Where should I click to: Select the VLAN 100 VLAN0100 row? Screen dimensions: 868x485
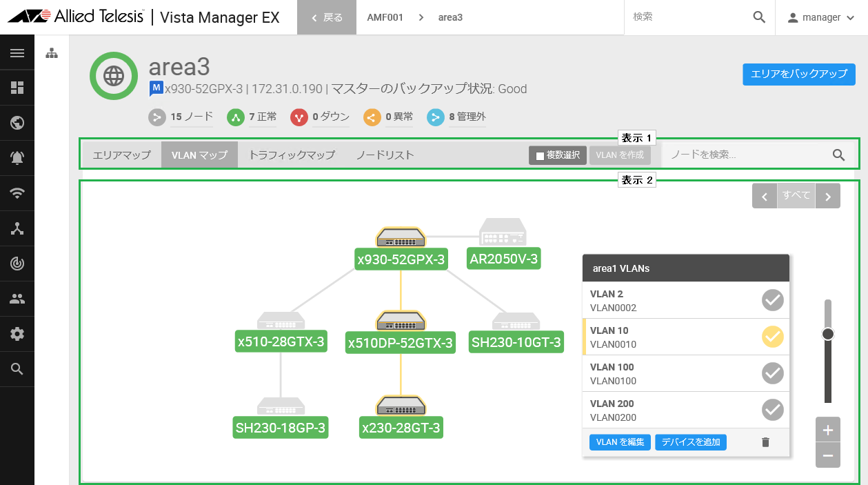(x=685, y=373)
